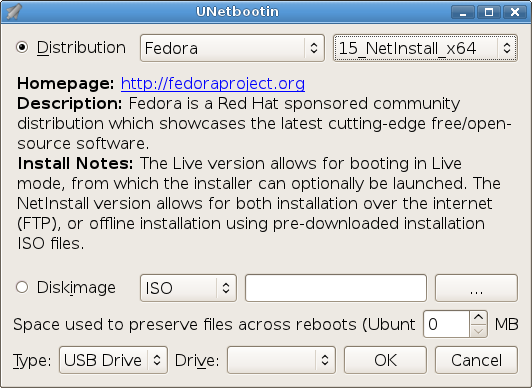Select the Distribution radio button

(22, 47)
